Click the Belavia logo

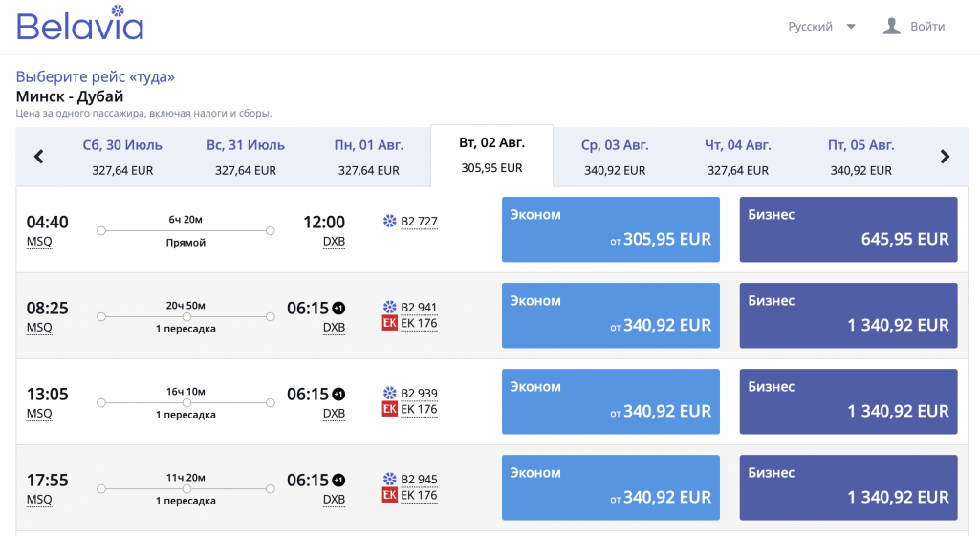[x=80, y=24]
